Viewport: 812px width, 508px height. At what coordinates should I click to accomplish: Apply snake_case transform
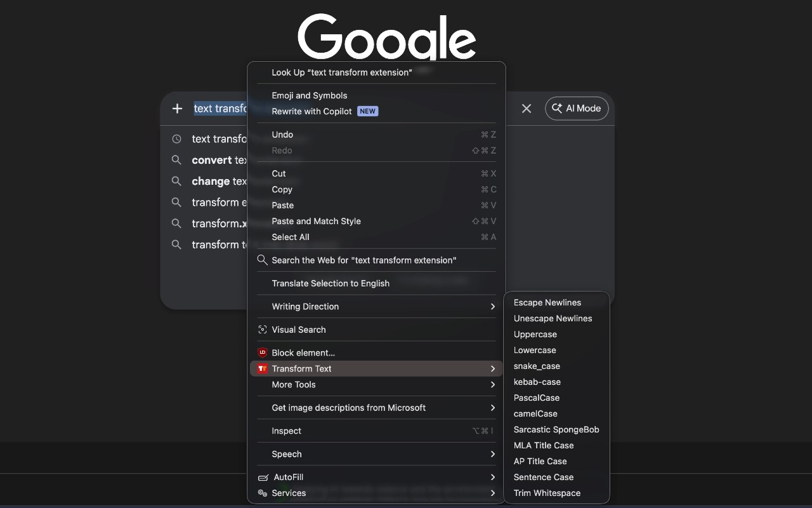coord(556,366)
